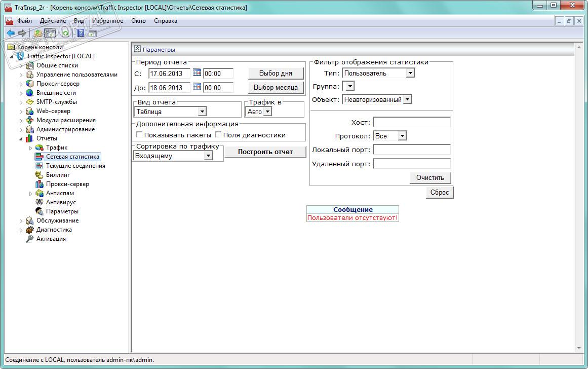Click the blue Back arrow in toolbar

pyautogui.click(x=11, y=33)
